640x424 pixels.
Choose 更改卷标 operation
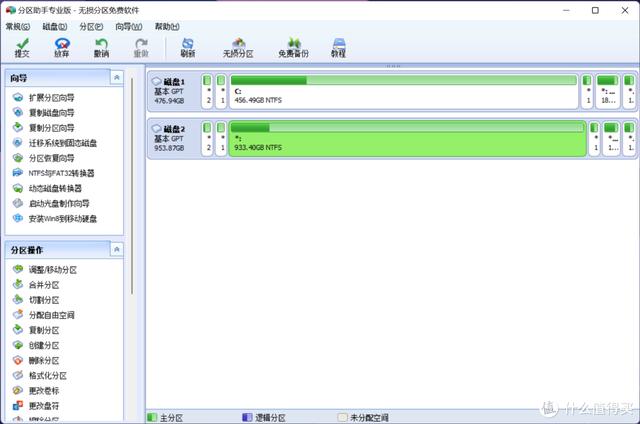[36, 390]
